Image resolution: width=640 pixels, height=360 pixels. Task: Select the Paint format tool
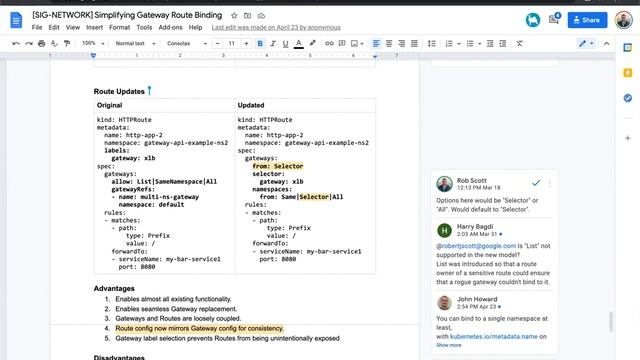67,43
